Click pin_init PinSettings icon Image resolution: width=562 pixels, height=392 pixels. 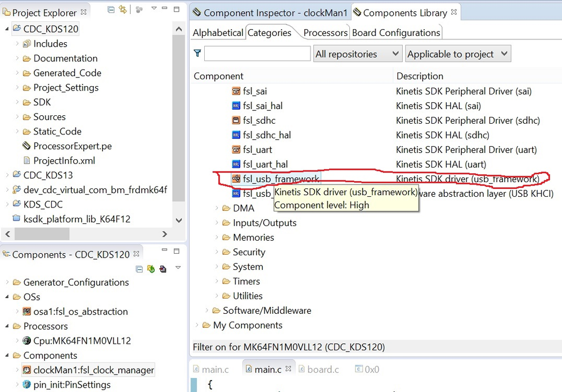coord(26,385)
